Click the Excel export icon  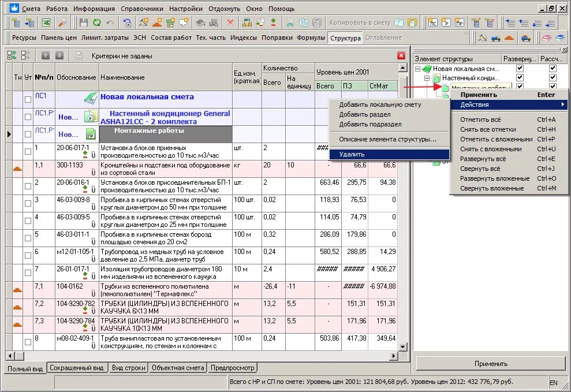tap(46, 23)
